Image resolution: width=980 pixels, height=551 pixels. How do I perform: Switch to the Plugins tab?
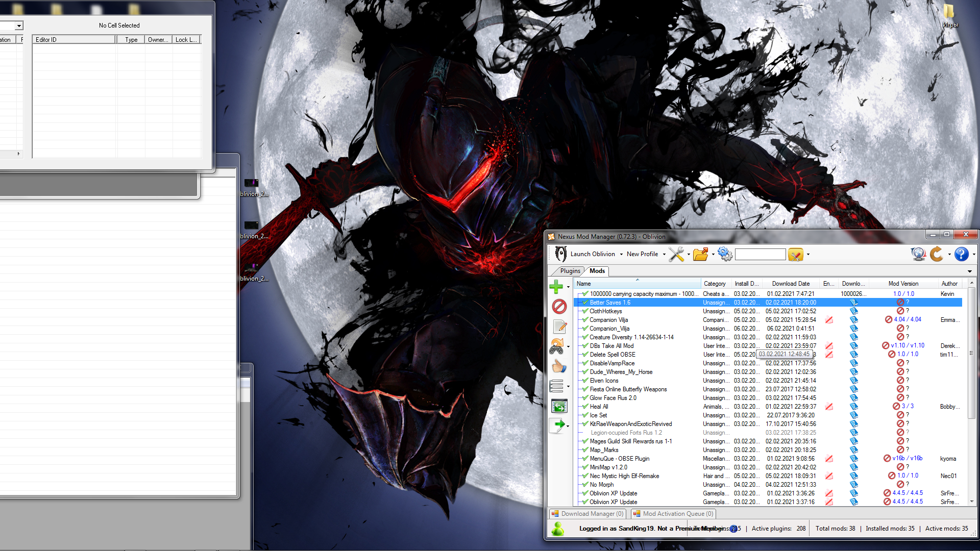pos(570,271)
